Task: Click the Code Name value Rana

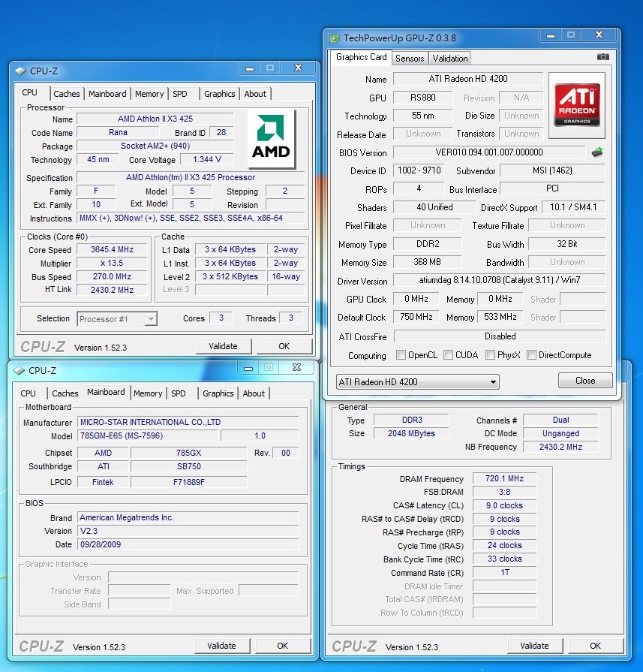Action: pos(119,132)
